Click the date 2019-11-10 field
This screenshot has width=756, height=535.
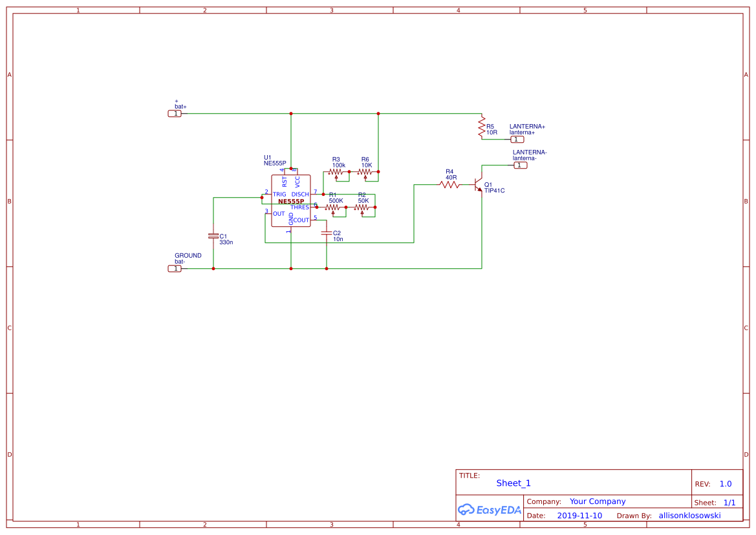pyautogui.click(x=579, y=515)
